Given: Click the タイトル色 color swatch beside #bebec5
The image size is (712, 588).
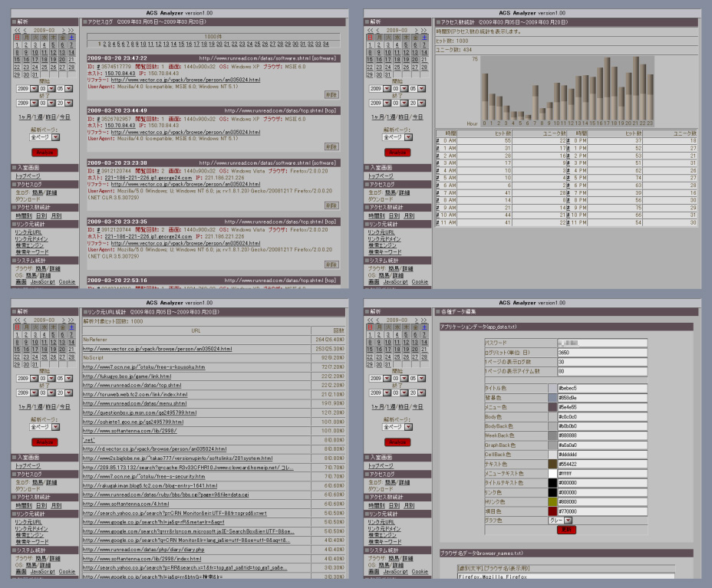Looking at the screenshot, I should [552, 389].
